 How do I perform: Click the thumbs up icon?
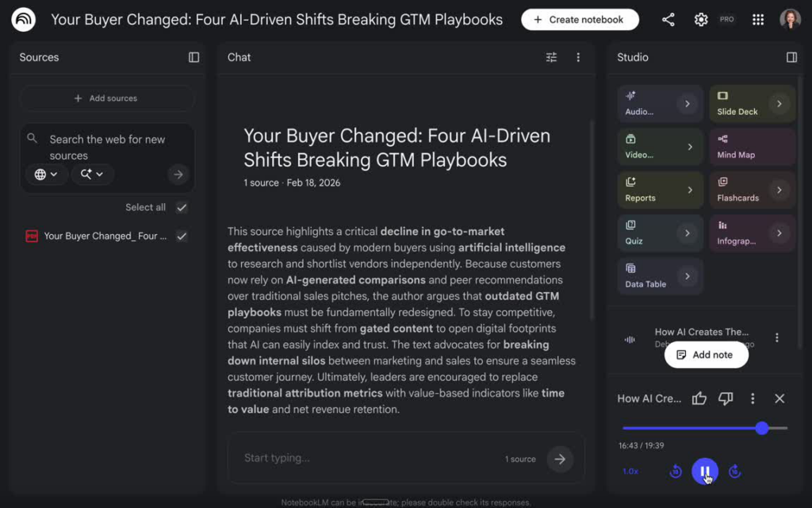click(x=699, y=398)
